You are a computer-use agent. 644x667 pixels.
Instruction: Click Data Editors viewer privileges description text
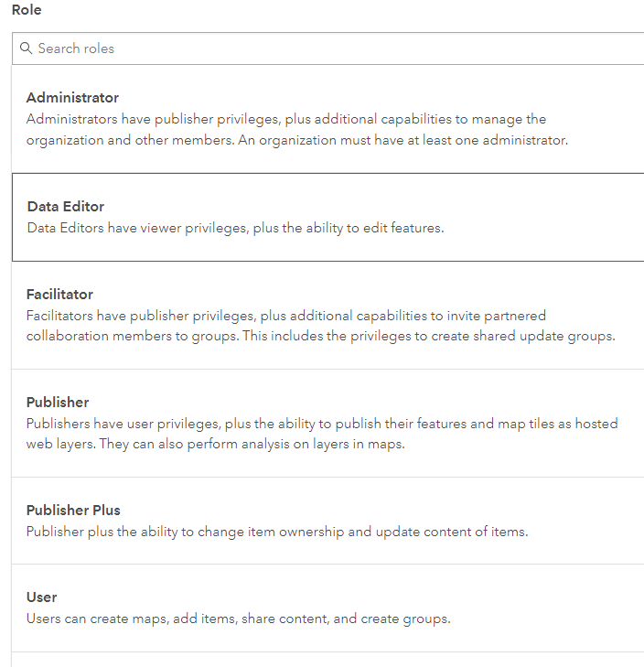click(x=235, y=228)
